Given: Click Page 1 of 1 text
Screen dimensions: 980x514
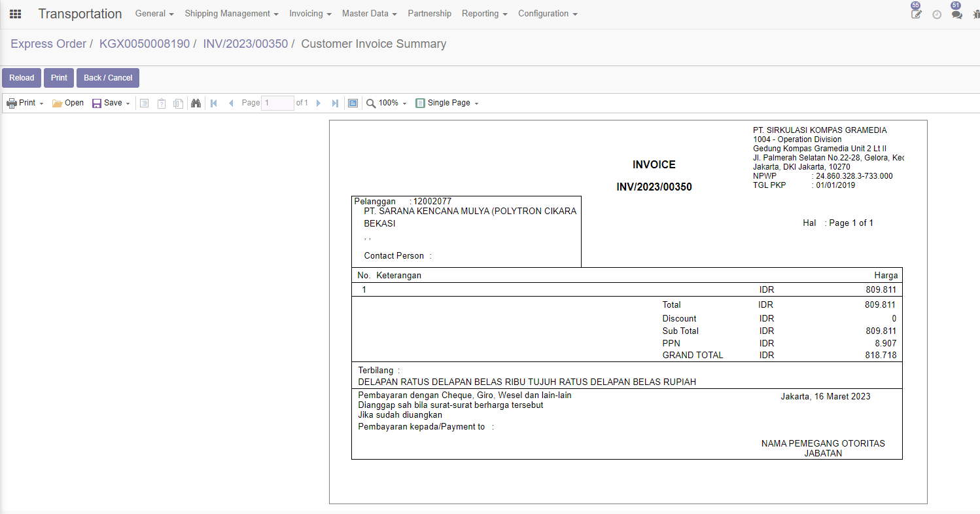Looking at the screenshot, I should 851,223.
